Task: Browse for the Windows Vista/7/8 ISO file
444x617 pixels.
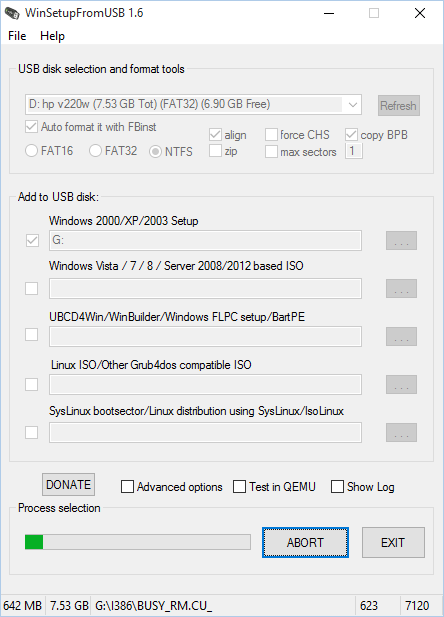Action: pyautogui.click(x=401, y=288)
